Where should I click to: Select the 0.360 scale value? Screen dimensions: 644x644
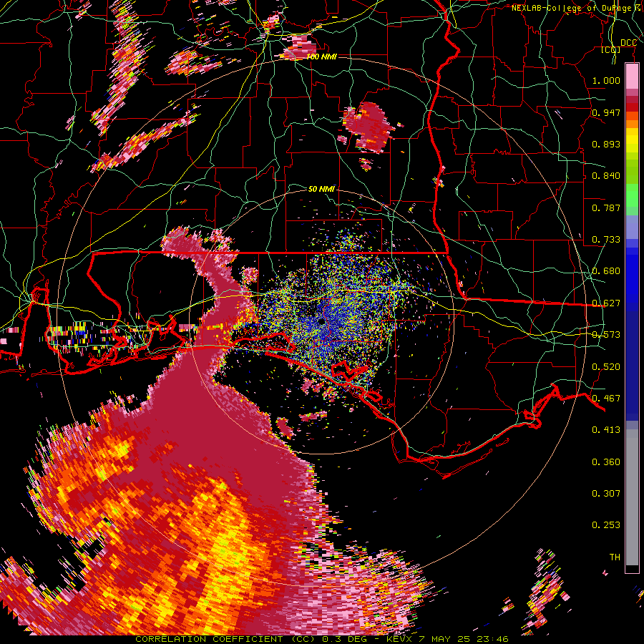click(x=606, y=462)
